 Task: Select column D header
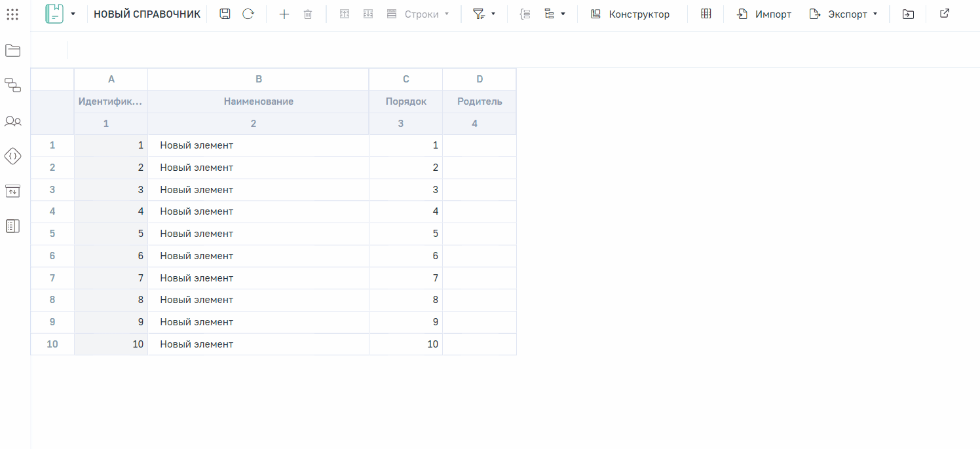(x=480, y=79)
